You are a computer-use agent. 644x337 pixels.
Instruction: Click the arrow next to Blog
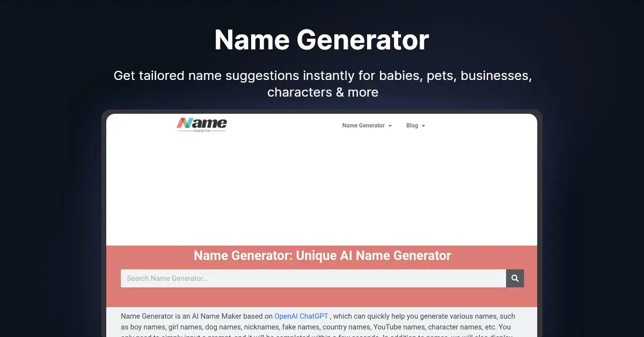(423, 126)
